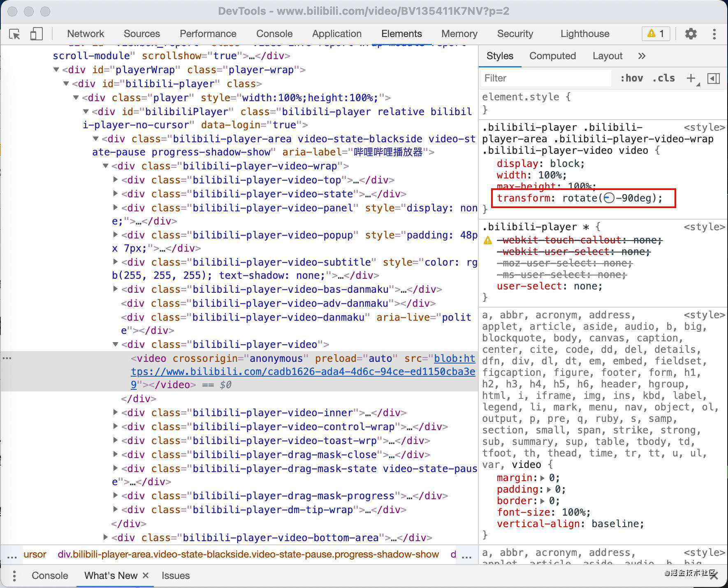
Task: Expand the padding shorthand triangle
Action: tap(548, 490)
